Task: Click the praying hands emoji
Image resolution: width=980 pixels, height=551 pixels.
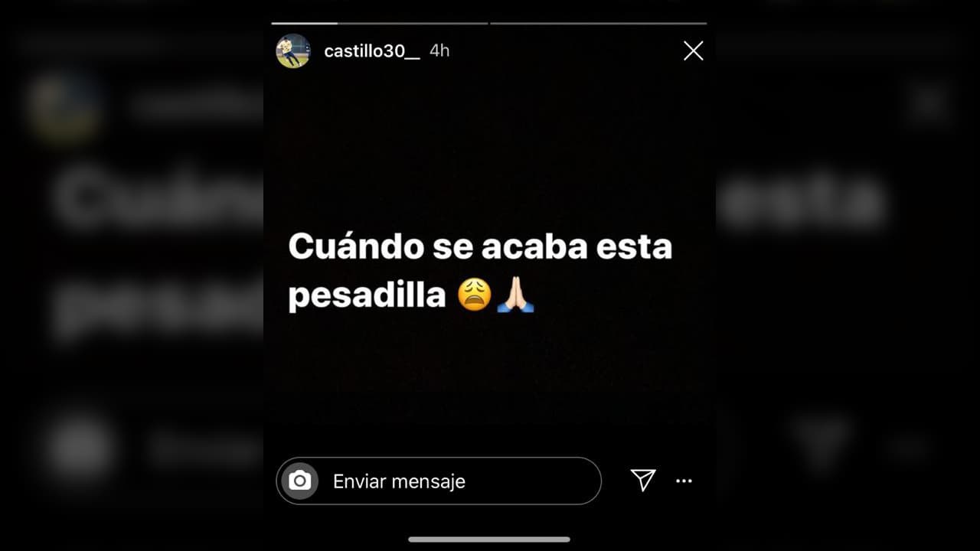Action: [515, 294]
